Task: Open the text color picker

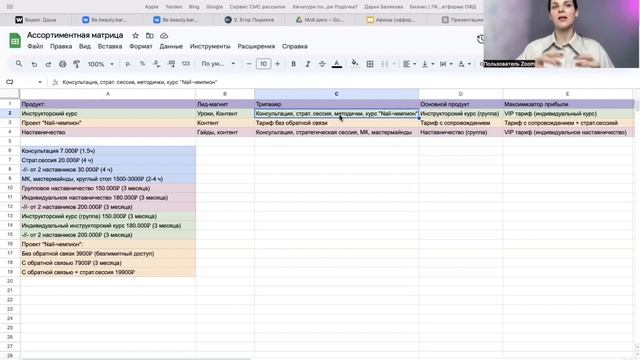Action: tap(337, 64)
